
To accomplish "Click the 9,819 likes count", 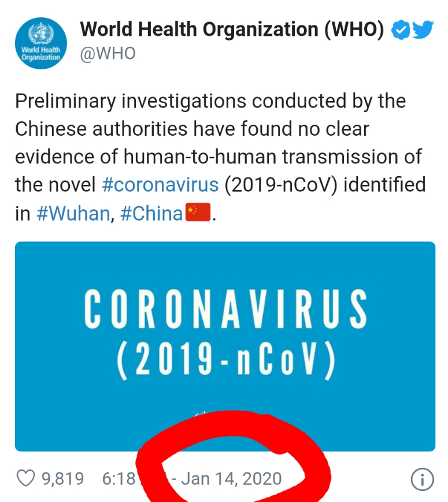I will click(x=63, y=479).
